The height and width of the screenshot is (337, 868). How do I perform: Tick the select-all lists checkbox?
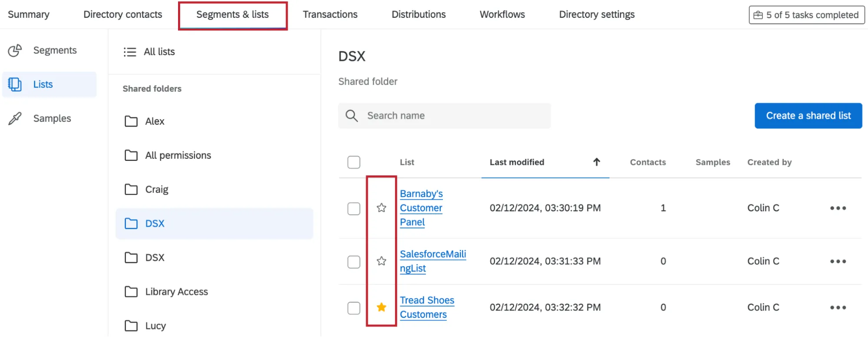[x=353, y=162]
